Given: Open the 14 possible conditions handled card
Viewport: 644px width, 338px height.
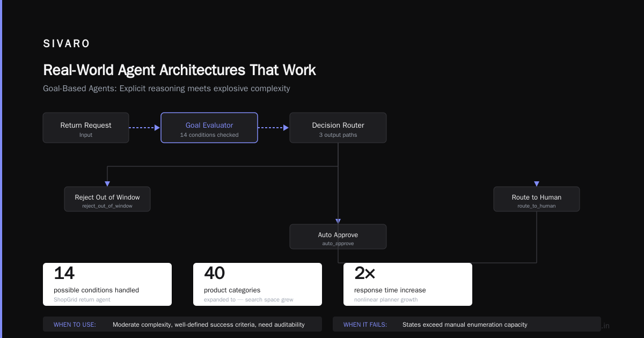Looking at the screenshot, I should coord(107,284).
